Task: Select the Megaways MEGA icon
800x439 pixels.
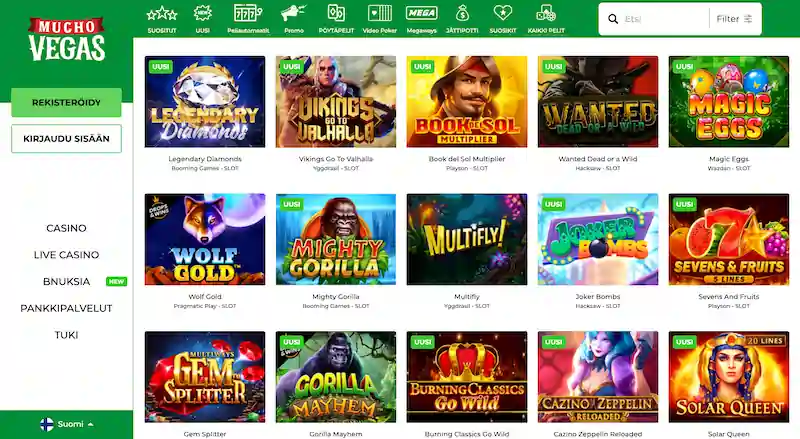Action: (x=421, y=13)
